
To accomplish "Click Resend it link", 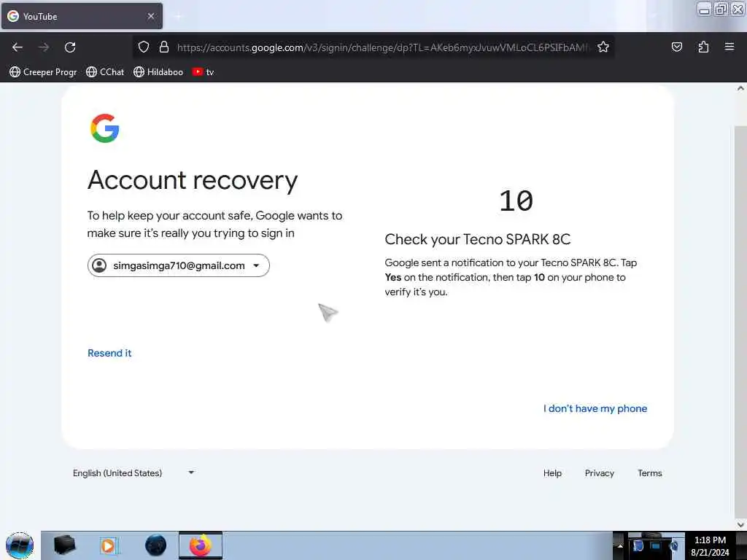I will pyautogui.click(x=109, y=353).
